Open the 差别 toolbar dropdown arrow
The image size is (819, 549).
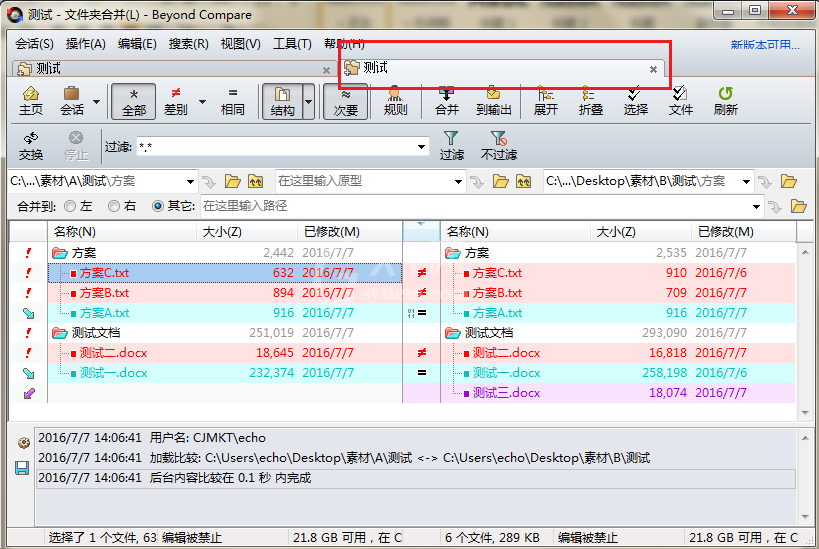[202, 101]
